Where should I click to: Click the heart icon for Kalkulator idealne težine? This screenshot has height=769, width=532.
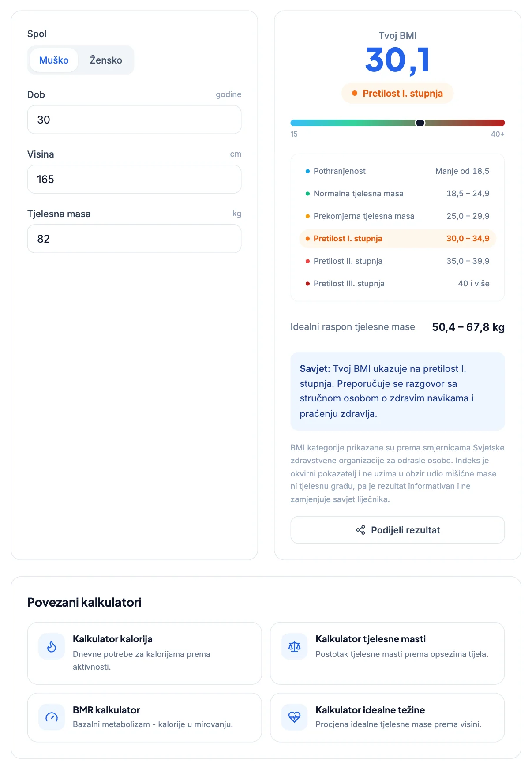click(294, 717)
